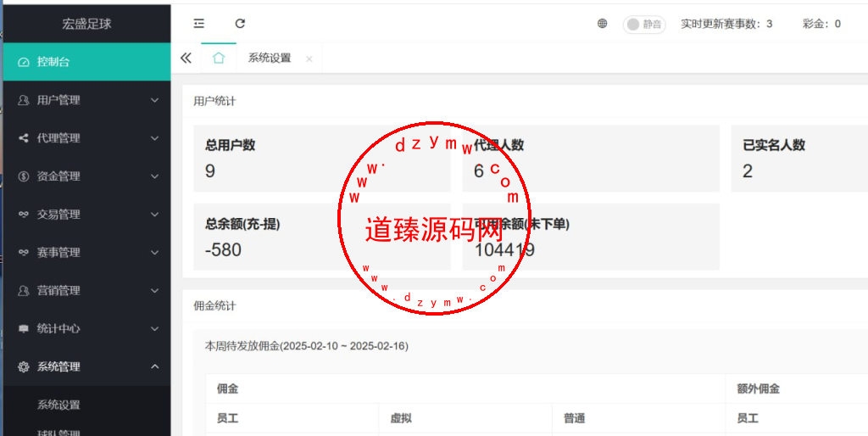Click the 用户管理 user icon
The width and height of the screenshot is (868, 436).
point(23,100)
